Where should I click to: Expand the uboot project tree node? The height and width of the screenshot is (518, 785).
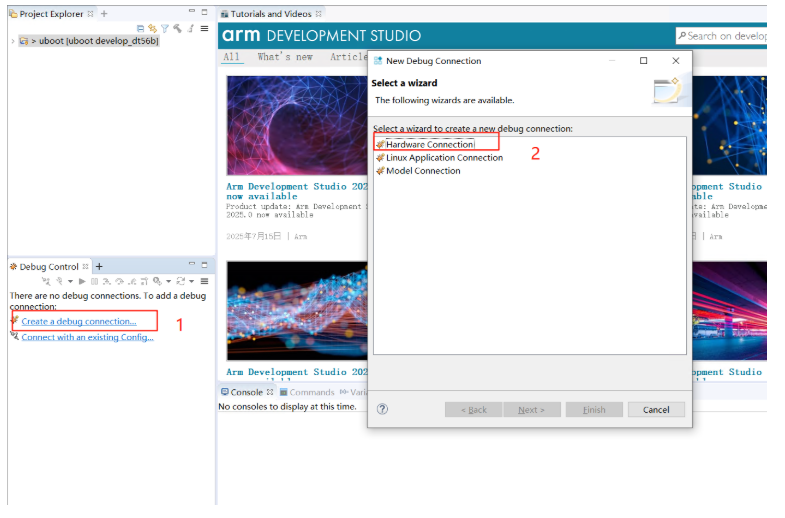(13, 41)
